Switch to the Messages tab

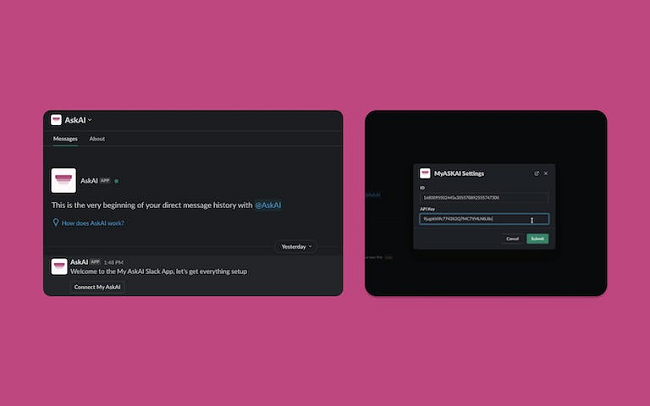(x=65, y=139)
